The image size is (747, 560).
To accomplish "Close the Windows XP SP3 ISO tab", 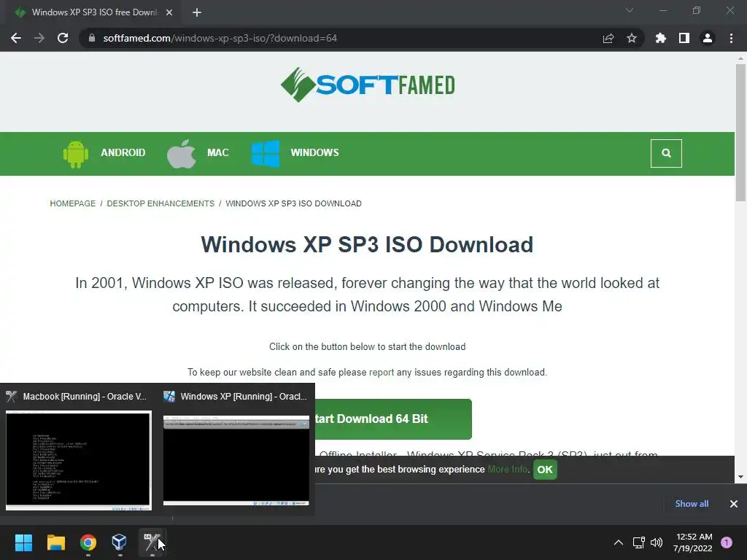I will (x=169, y=12).
